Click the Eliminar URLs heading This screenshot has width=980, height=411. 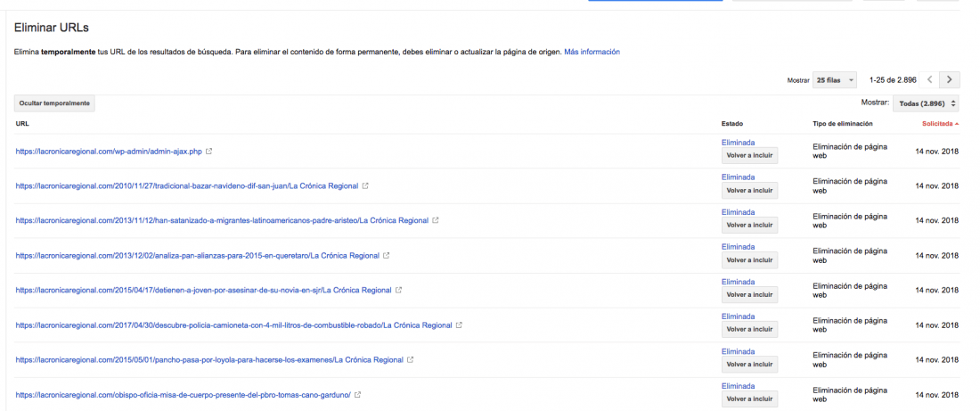(52, 28)
